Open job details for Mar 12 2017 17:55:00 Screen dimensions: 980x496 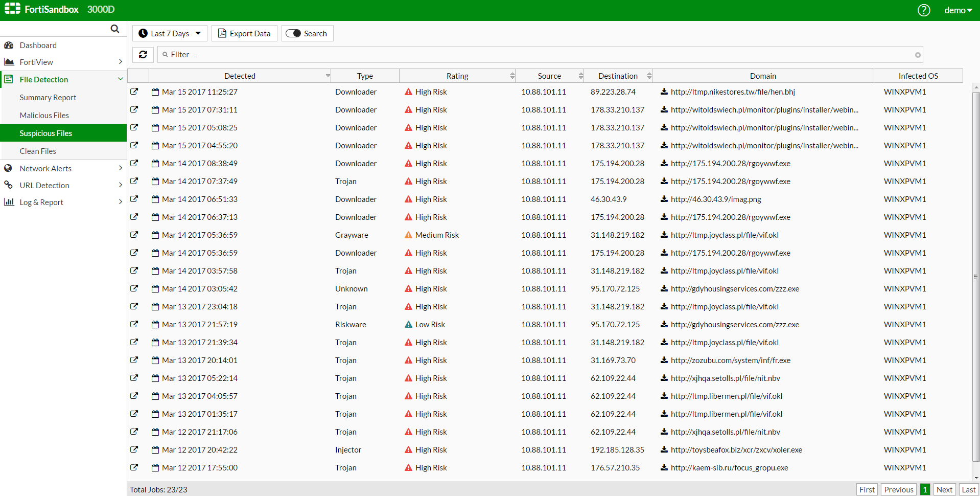pos(134,467)
